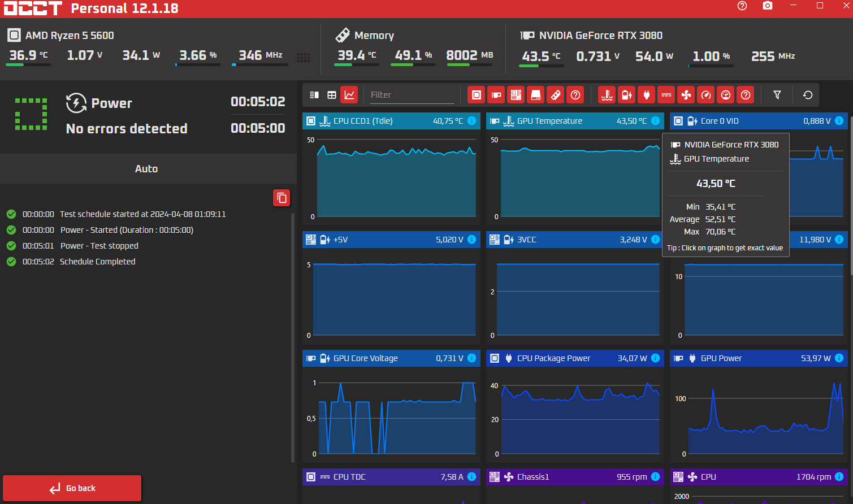Open info icon on Core 0 VID graph

pos(839,121)
